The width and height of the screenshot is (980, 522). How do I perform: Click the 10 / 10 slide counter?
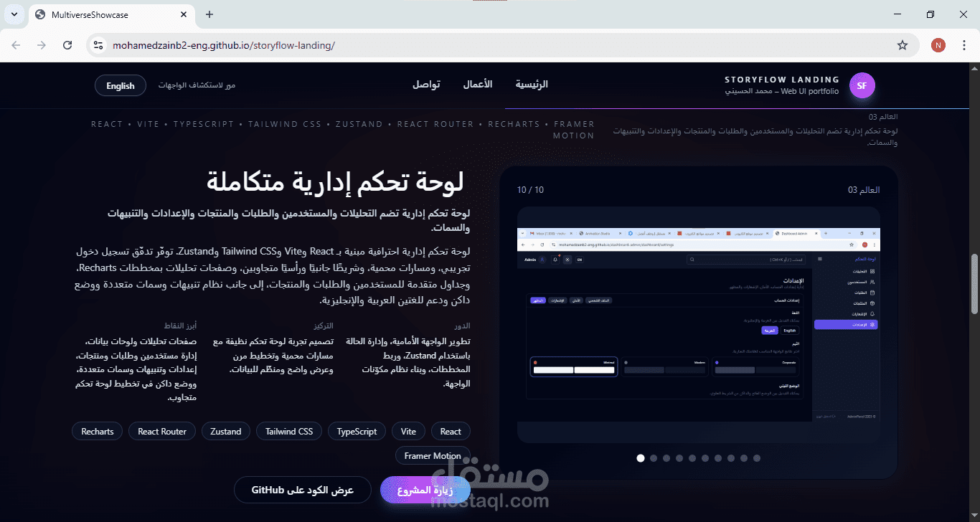531,190
